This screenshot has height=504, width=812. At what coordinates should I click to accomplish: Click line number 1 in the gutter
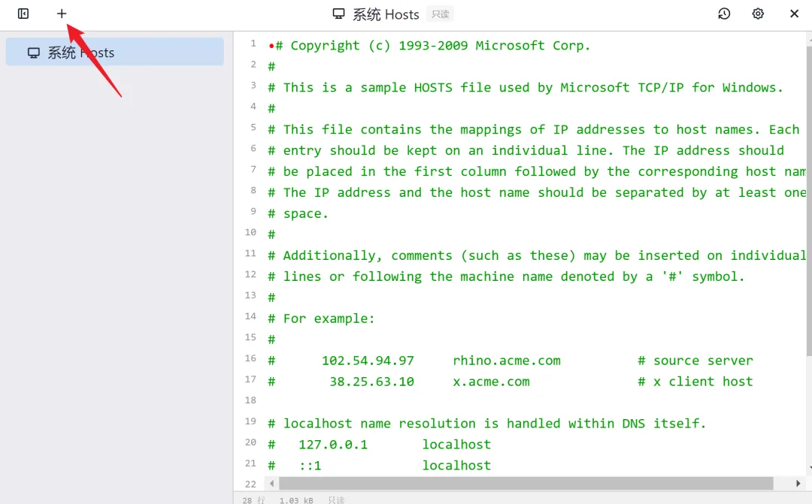253,43
